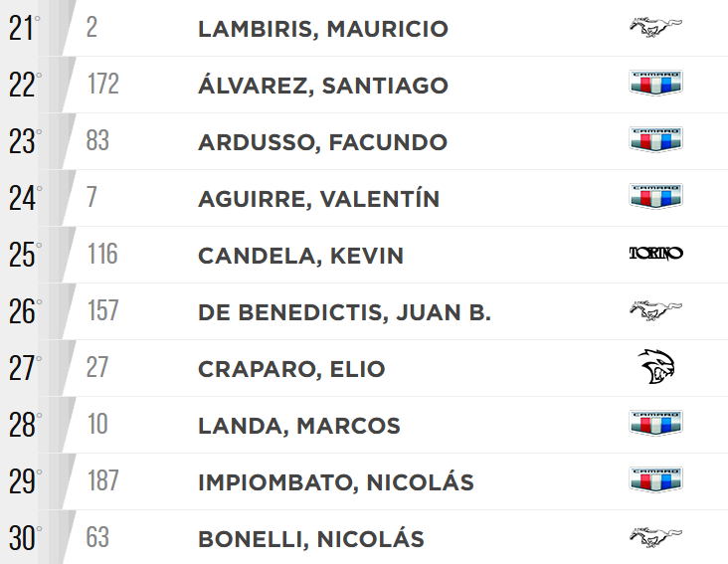Screen dimensions: 728x564
Task: Click the Camaro badge next to Álvarez, Santiago
Action: coord(656,85)
